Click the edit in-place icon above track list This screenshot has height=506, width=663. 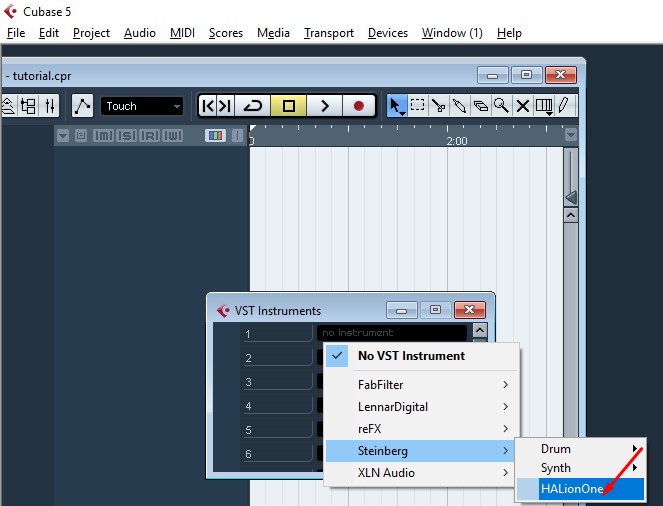[x=81, y=136]
